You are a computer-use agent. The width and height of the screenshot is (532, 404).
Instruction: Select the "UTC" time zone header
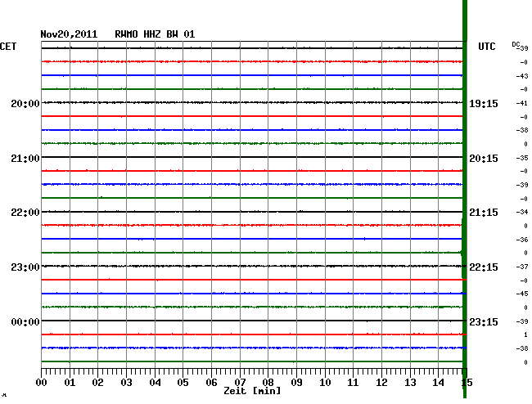(x=486, y=47)
